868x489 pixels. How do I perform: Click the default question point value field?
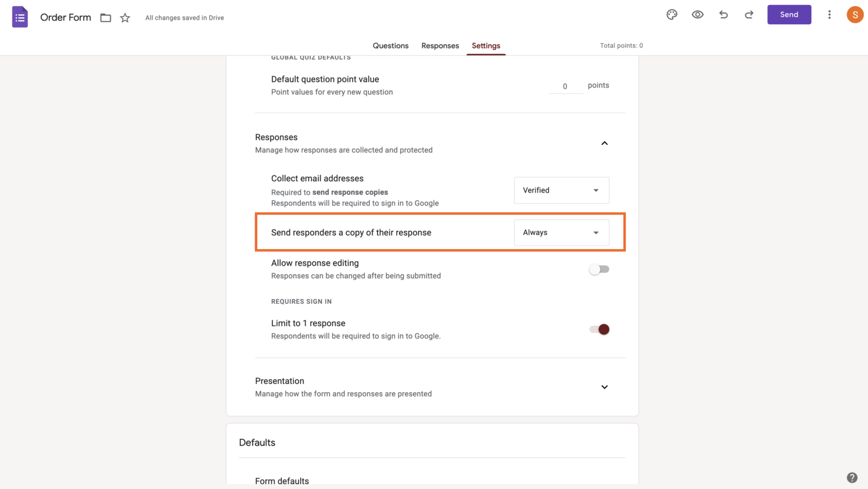pos(565,86)
